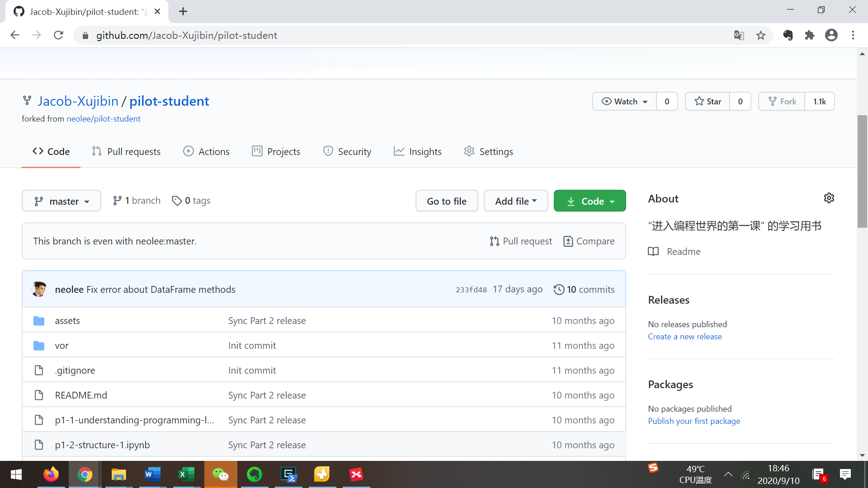Viewport: 868px width, 488px height.
Task: Expand the Add file dropdown
Action: point(515,201)
